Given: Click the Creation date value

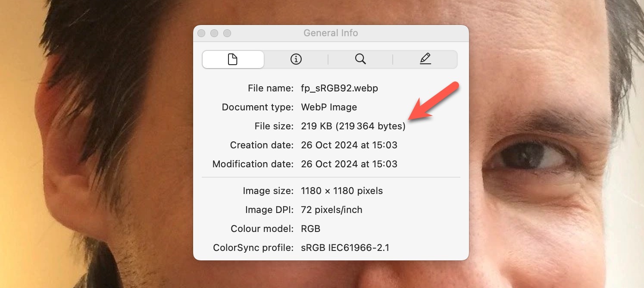Looking at the screenshot, I should click(349, 145).
